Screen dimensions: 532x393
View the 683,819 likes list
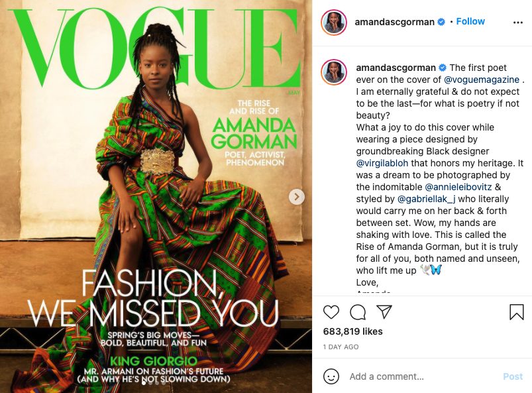[x=353, y=331]
